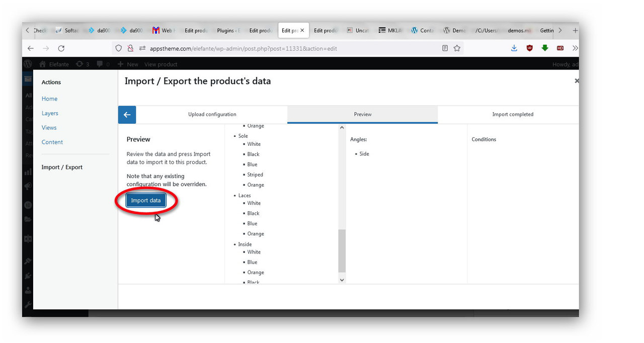Close the active Edit product tab
The image size is (644, 343).
coord(302,30)
